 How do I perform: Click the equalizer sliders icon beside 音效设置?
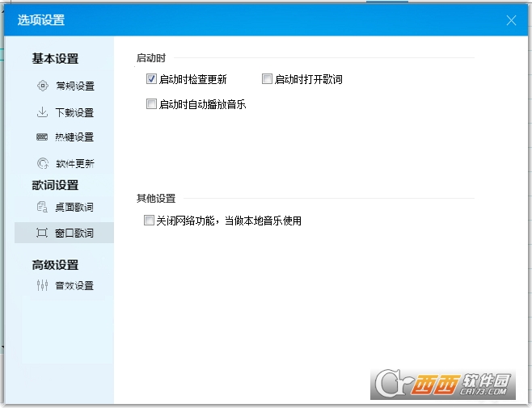[42, 285]
